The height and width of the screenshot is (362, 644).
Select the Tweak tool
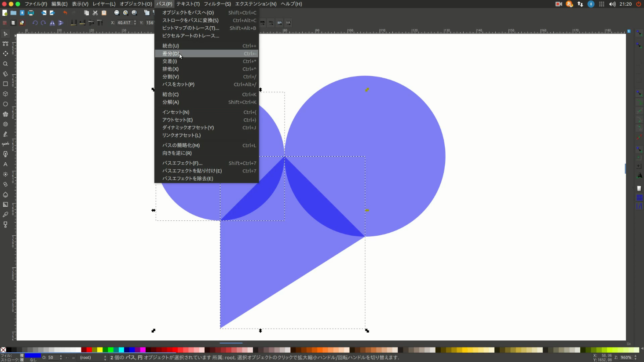click(5, 54)
